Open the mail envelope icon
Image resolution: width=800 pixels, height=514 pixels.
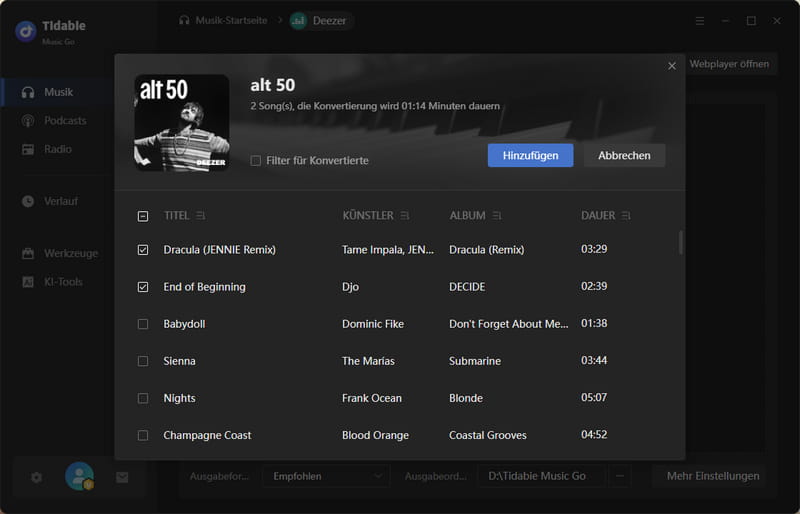(x=122, y=477)
